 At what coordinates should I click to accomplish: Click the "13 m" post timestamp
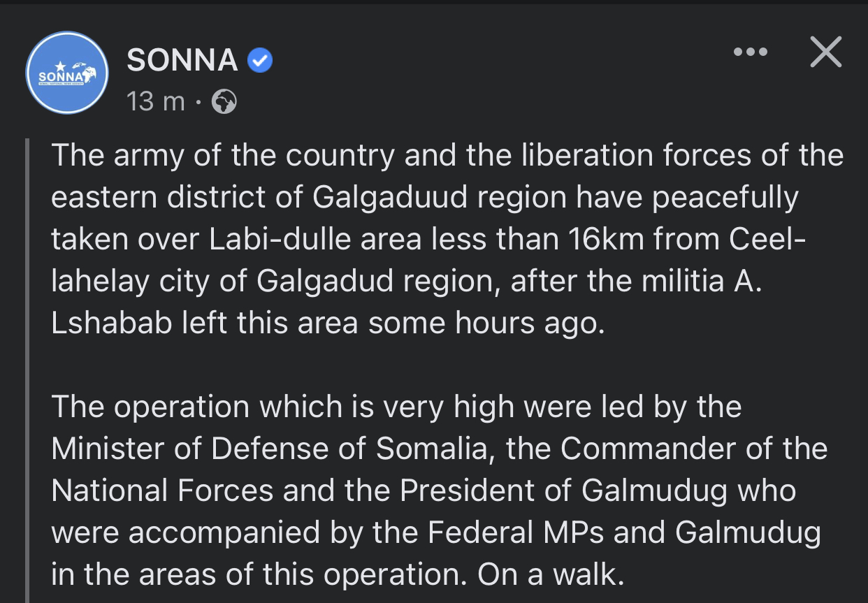coord(156,102)
